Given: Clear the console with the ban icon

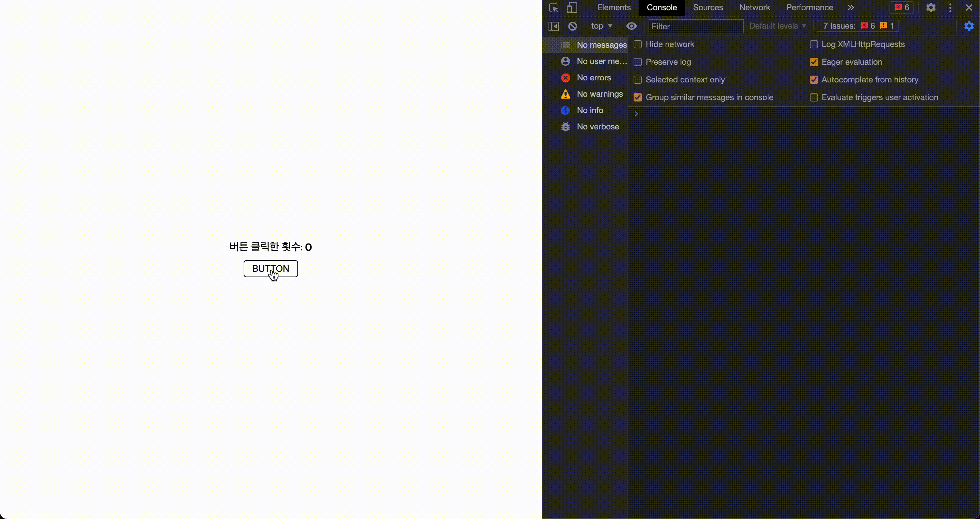Looking at the screenshot, I should point(573,26).
